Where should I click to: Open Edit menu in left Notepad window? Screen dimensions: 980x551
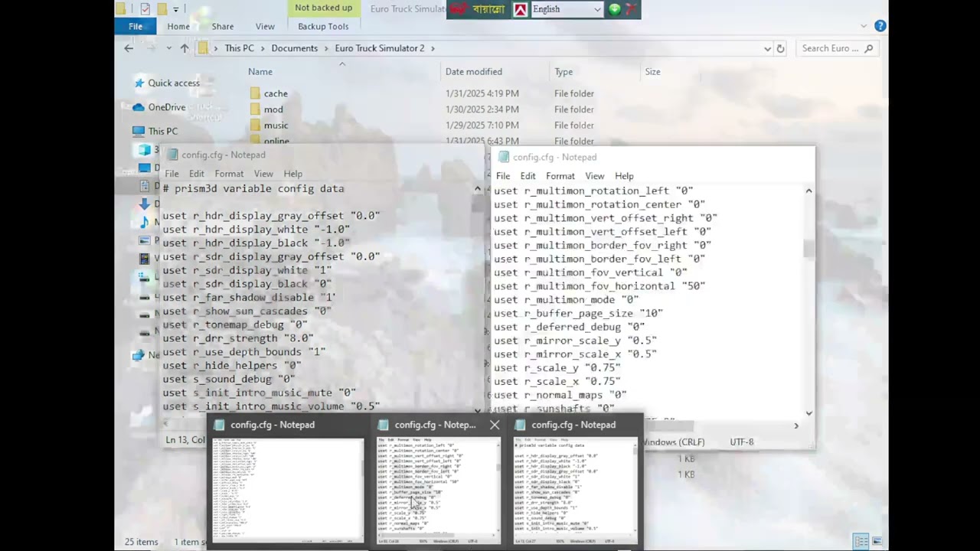[x=197, y=174]
